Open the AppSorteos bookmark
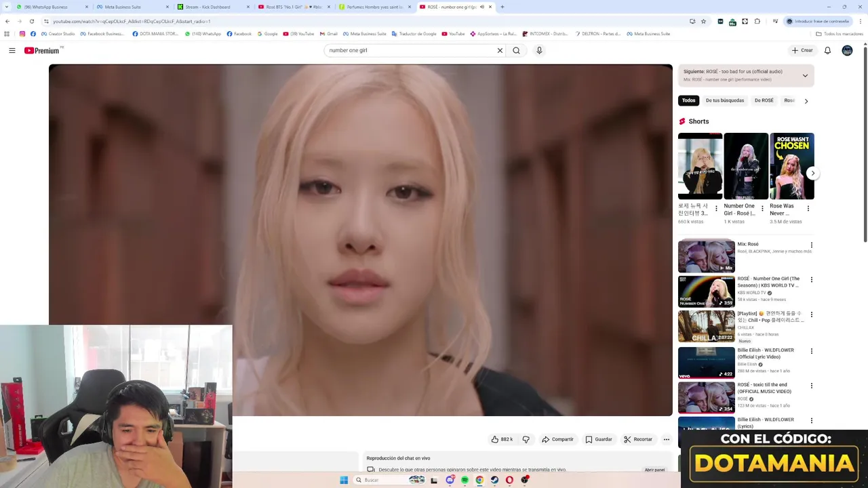The width and height of the screenshot is (868, 488). 494,33
